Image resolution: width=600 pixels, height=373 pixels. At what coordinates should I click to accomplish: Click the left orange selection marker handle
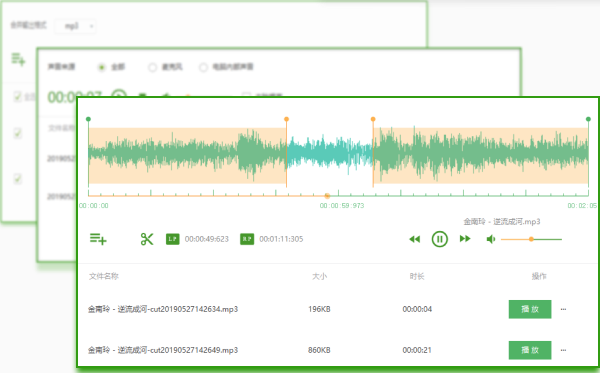click(x=286, y=119)
